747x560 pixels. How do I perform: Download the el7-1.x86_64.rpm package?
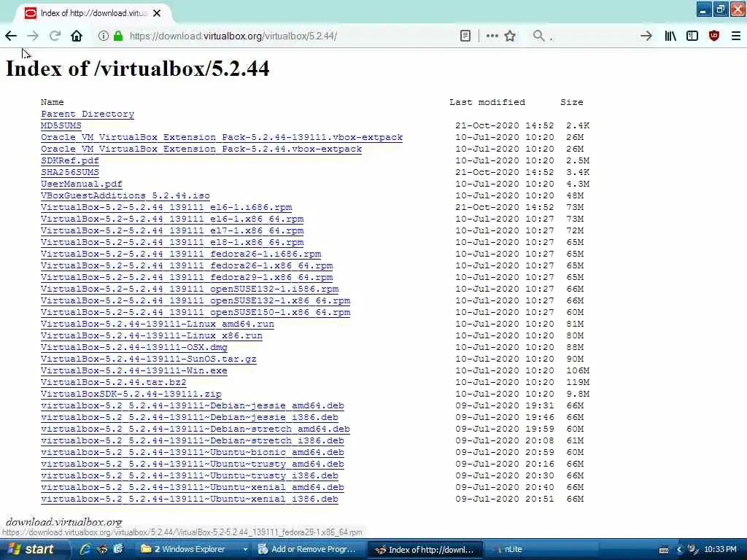172,230
